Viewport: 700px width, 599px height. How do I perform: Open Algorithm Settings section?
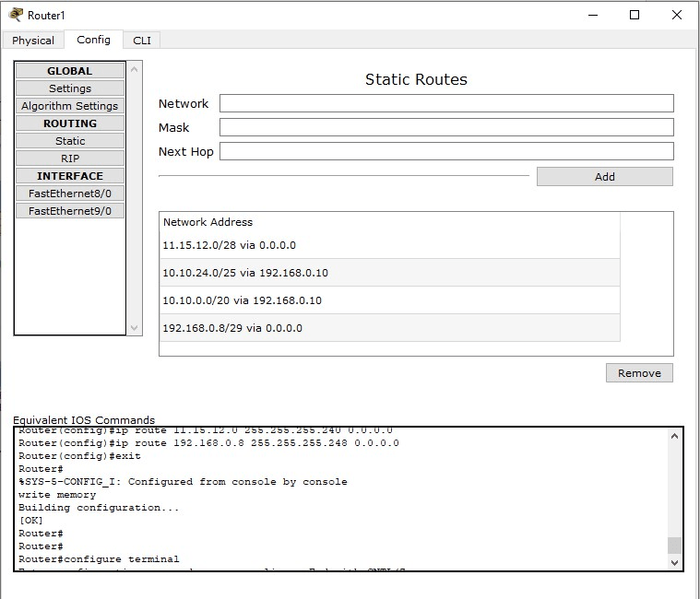(x=70, y=106)
